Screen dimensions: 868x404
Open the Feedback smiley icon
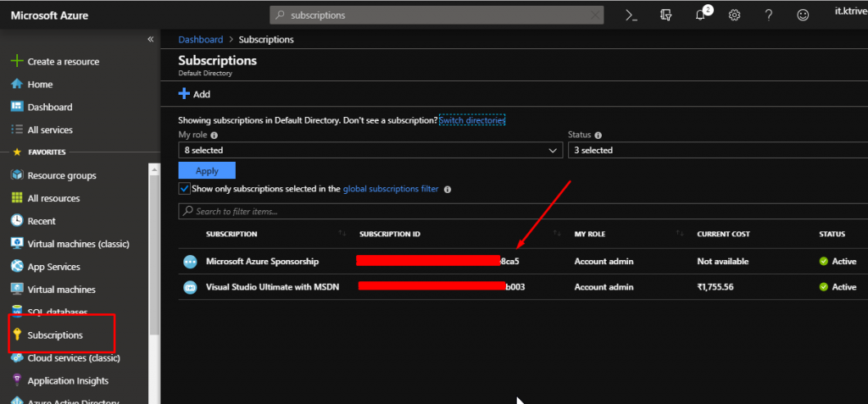[x=803, y=15]
